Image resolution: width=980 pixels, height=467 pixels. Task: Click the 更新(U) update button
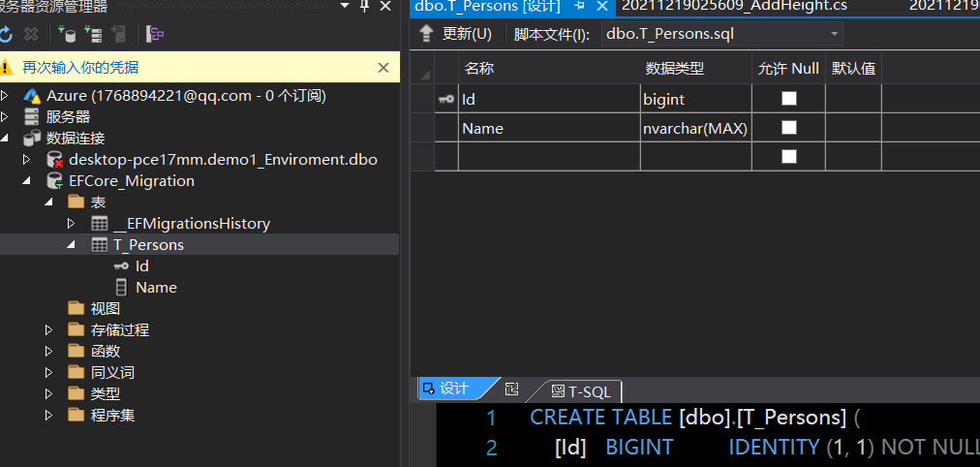[x=467, y=34]
